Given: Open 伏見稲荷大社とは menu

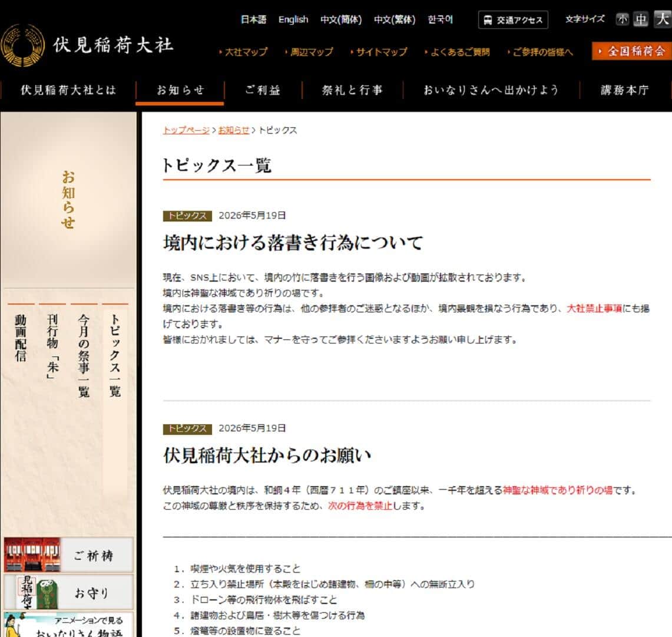Looking at the screenshot, I should (x=68, y=90).
